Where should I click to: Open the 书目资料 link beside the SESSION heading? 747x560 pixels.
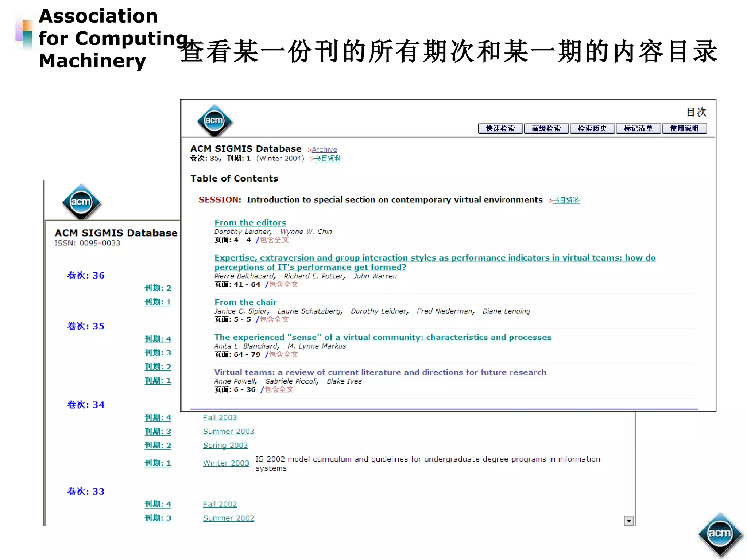566,200
